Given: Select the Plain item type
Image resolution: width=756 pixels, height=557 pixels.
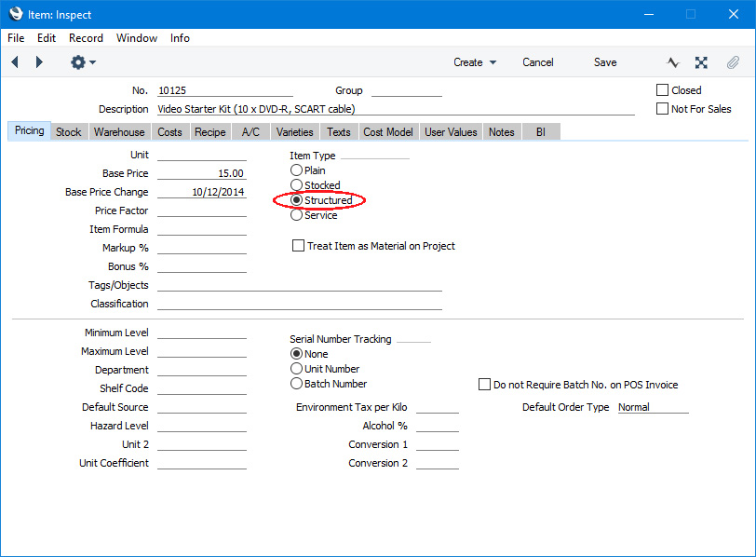Looking at the screenshot, I should [x=296, y=170].
